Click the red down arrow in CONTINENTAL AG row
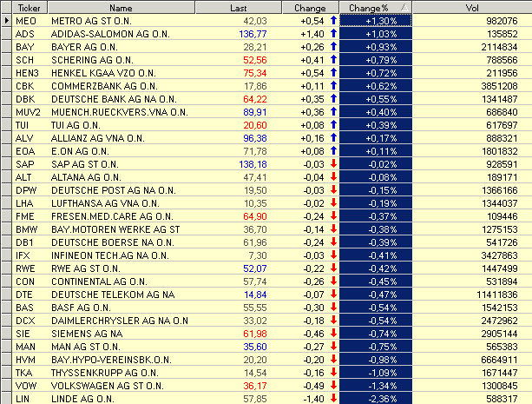 (x=333, y=281)
